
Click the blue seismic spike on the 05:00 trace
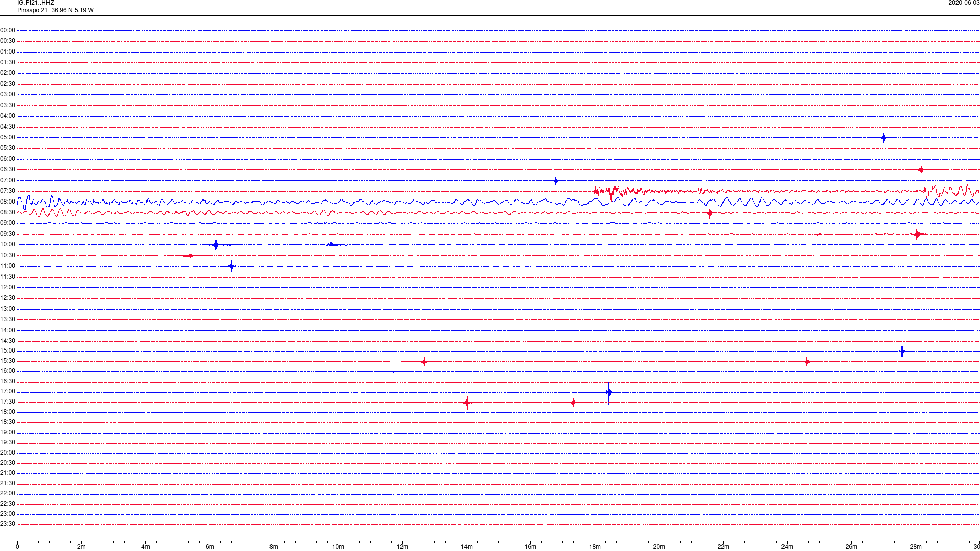pyautogui.click(x=884, y=137)
